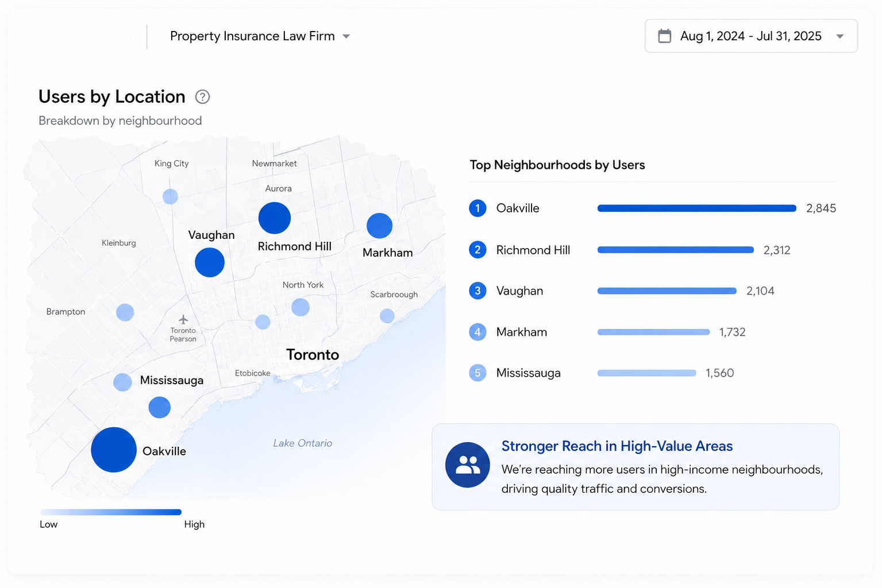Image resolution: width=882 pixels, height=588 pixels.
Task: Select the Vaughan bubble on map
Action: coord(210,262)
